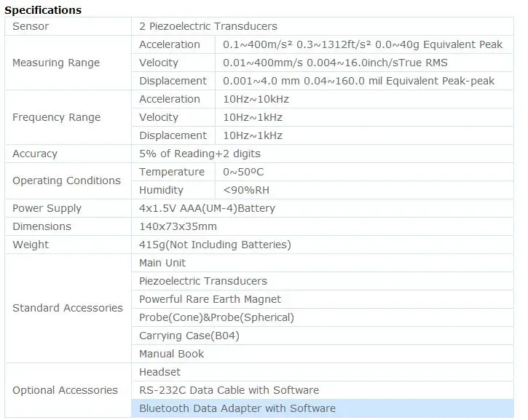Click the Dimensions 140x73x35mm cell
This screenshot has width=528, height=420.
pyautogui.click(x=322, y=226)
